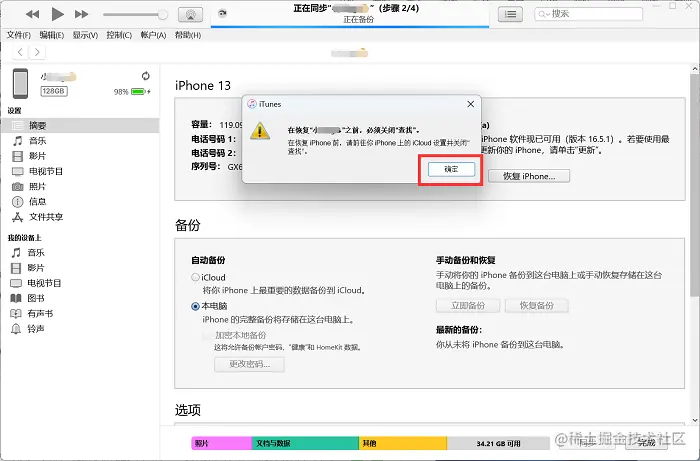Click the search field 搜索

pyautogui.click(x=588, y=14)
